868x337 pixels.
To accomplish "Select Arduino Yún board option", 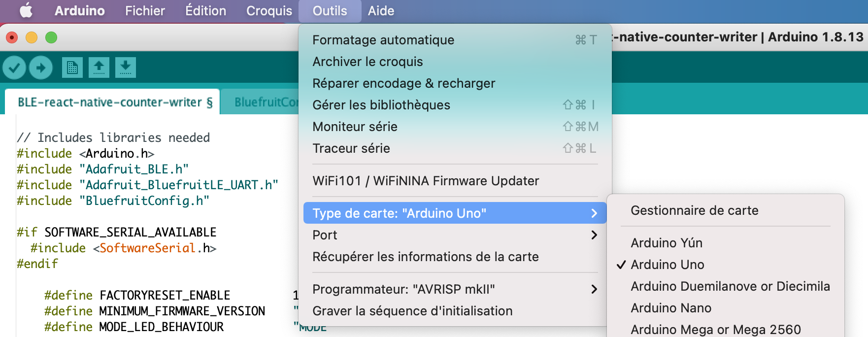I will [667, 243].
